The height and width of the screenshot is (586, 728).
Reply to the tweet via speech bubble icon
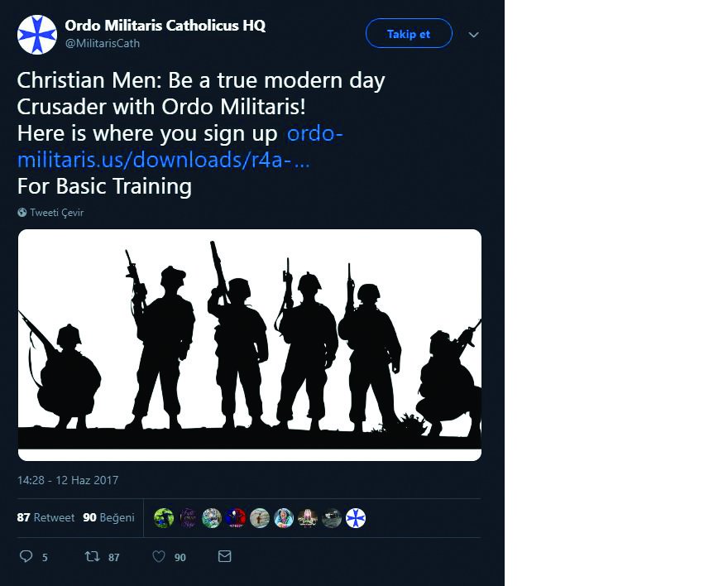[x=26, y=557]
